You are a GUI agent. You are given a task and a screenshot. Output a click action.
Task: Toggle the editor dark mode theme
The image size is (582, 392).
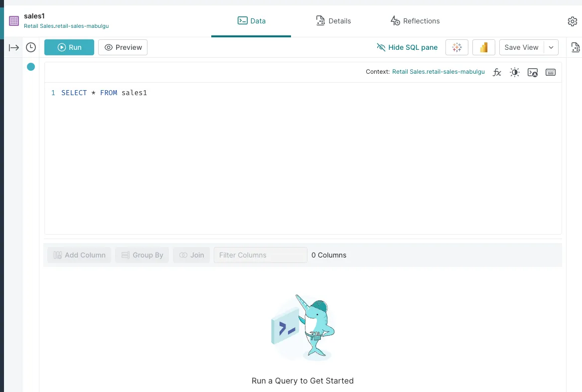click(514, 72)
